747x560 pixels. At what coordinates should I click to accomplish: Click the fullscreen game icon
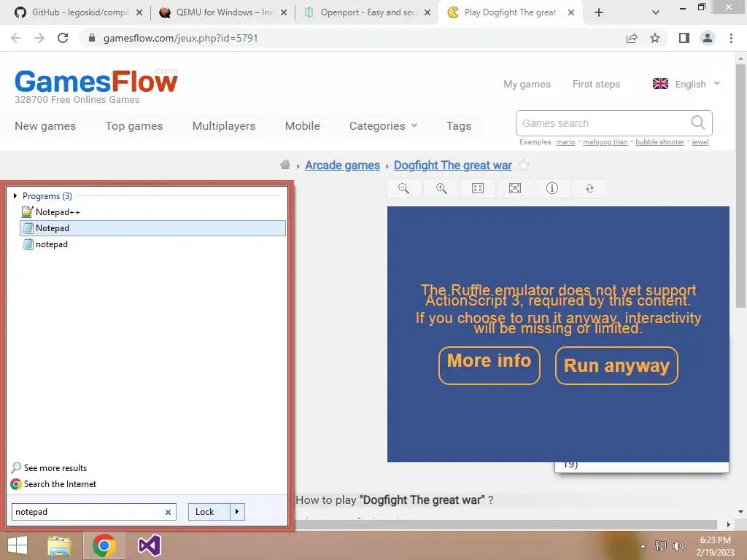(x=515, y=188)
